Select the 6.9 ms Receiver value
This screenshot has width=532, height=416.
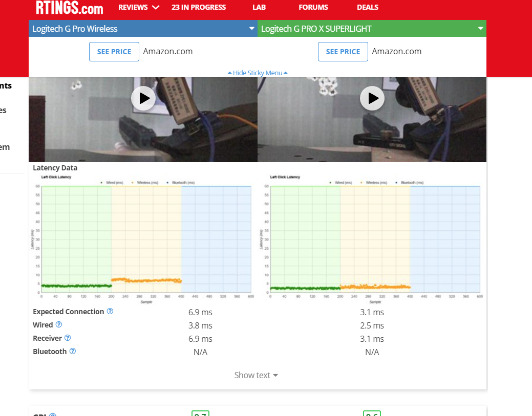coord(200,339)
